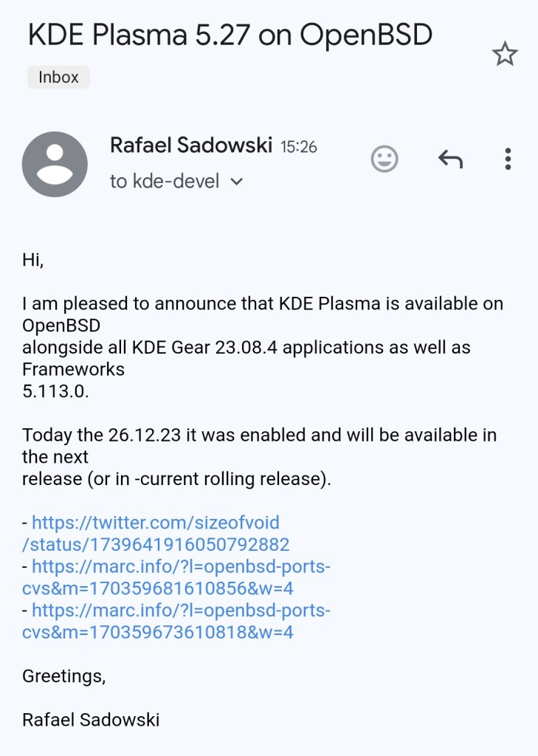
Task: Click the "Greetings," closing line
Action: (x=63, y=676)
